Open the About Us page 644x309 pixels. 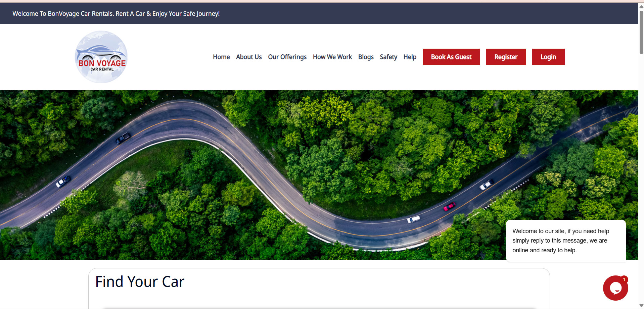coord(248,57)
